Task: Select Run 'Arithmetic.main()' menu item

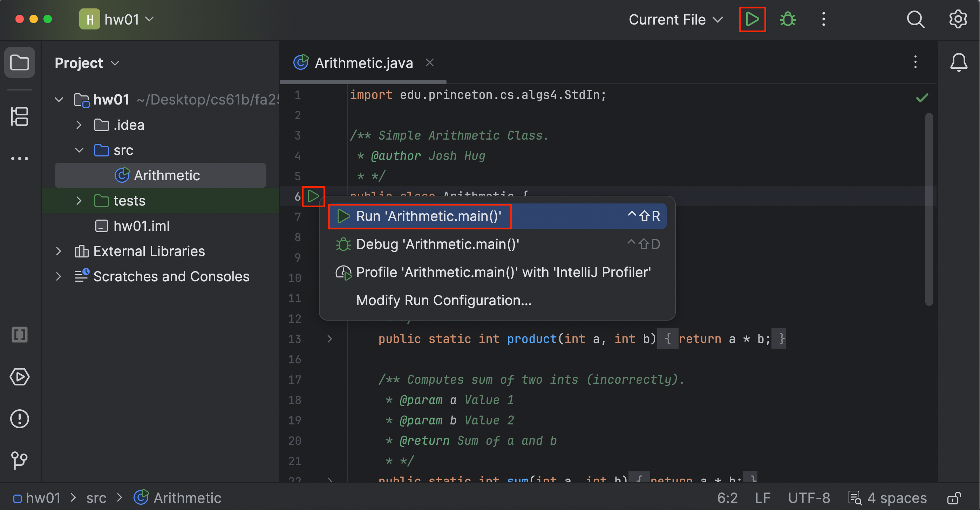Action: [428, 216]
